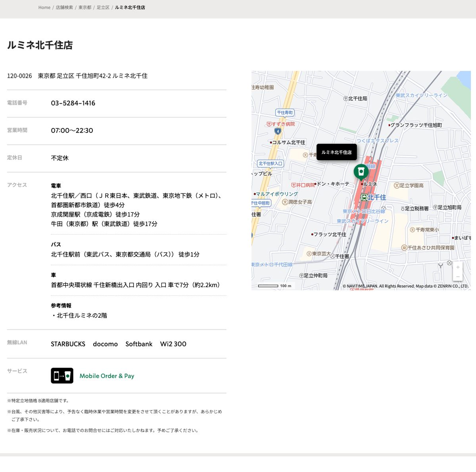Click the 千住寿町 intersection label
The height and width of the screenshot is (472, 476).
coord(285,113)
